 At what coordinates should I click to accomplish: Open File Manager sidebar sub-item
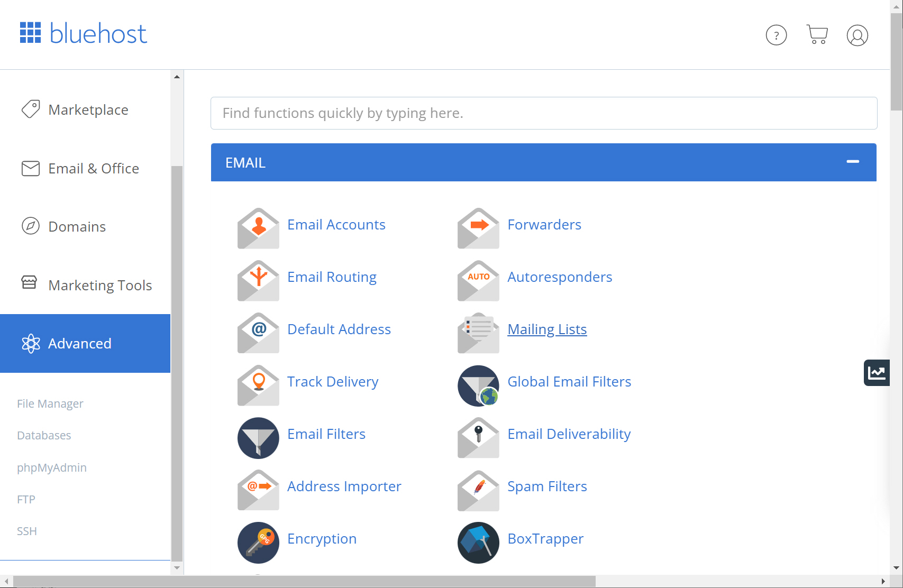pos(50,403)
